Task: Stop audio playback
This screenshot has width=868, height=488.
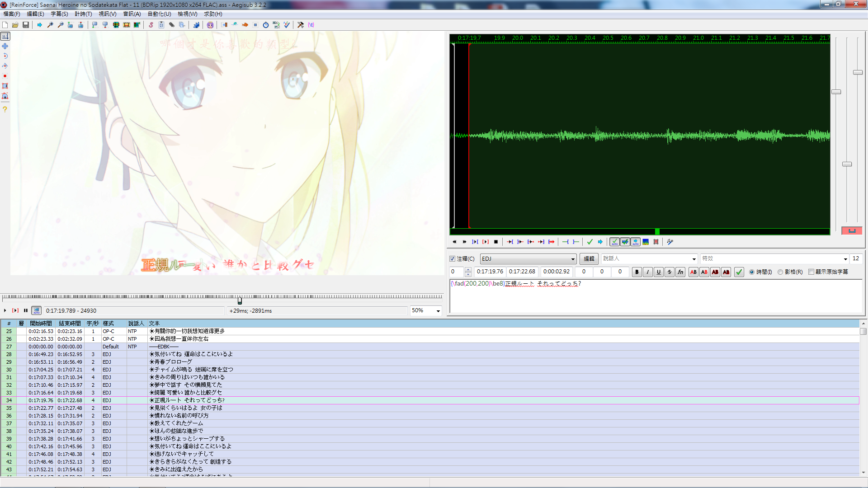Action: point(496,242)
